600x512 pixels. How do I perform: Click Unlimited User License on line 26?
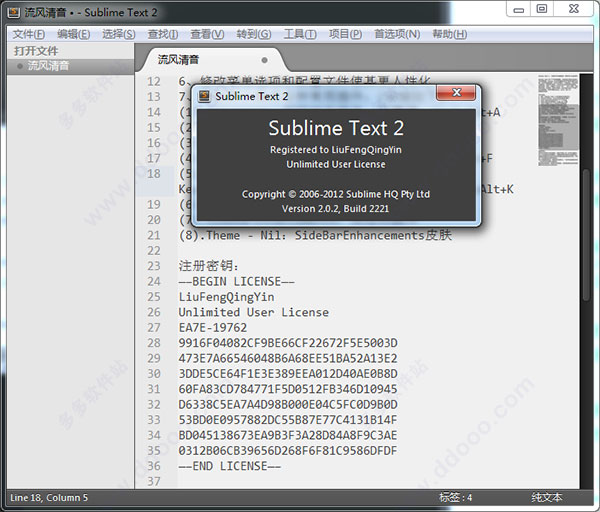pos(253,312)
